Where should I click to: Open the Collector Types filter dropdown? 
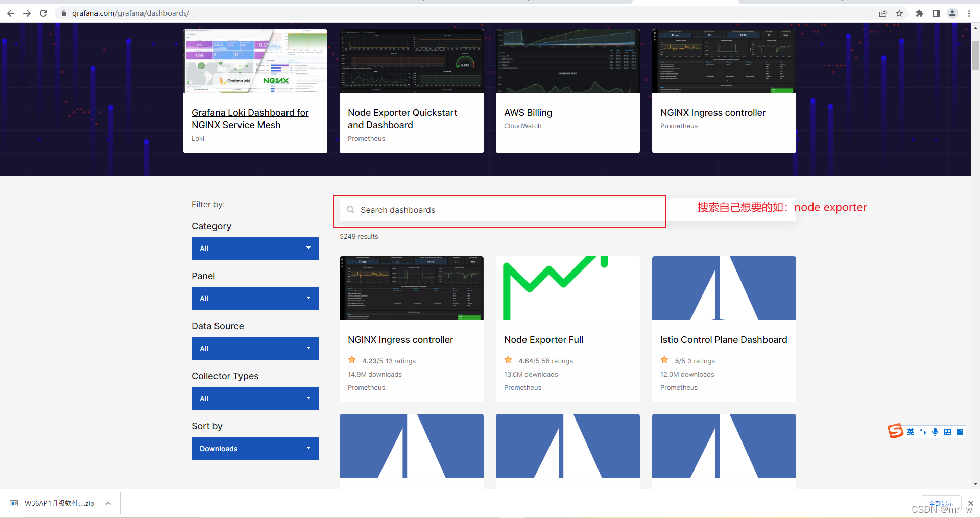255,399
